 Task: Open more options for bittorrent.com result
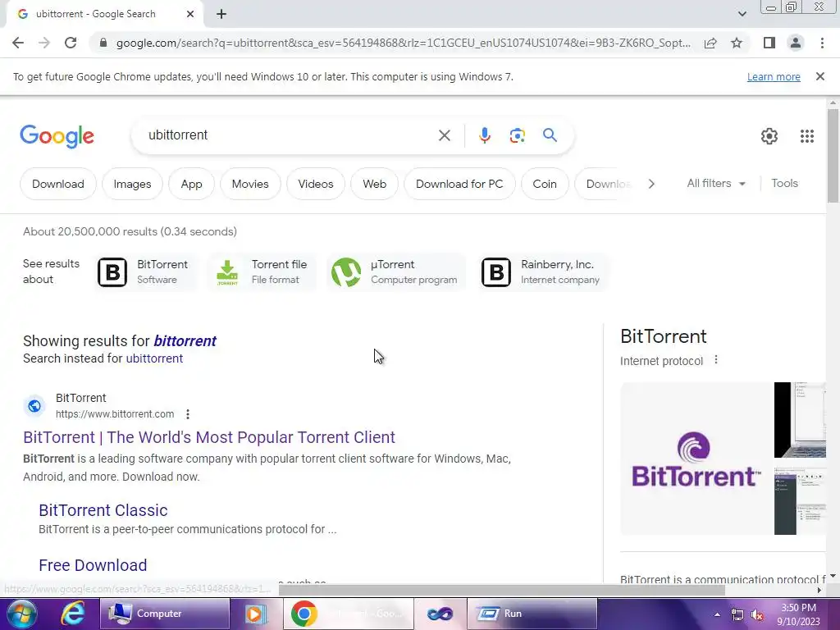[188, 414]
